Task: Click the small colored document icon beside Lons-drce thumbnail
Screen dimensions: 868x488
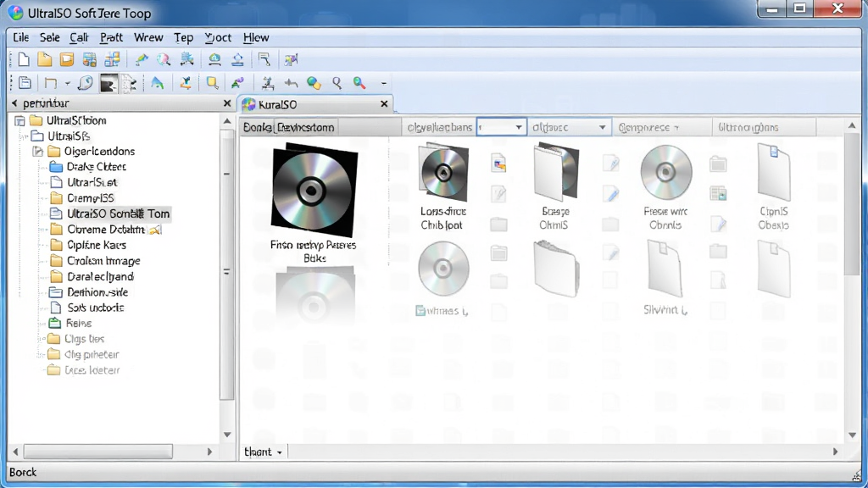Action: pyautogui.click(x=498, y=164)
